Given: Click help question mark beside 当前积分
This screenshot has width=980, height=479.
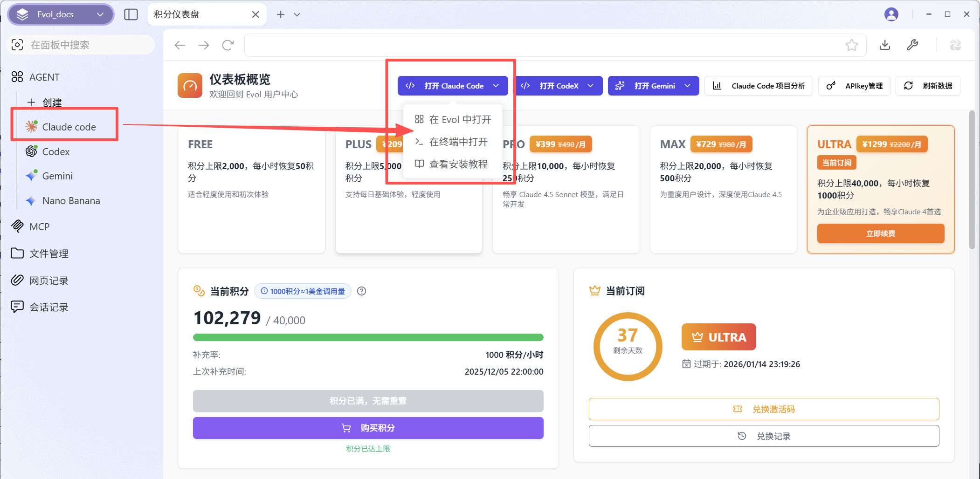Looking at the screenshot, I should tap(361, 291).
